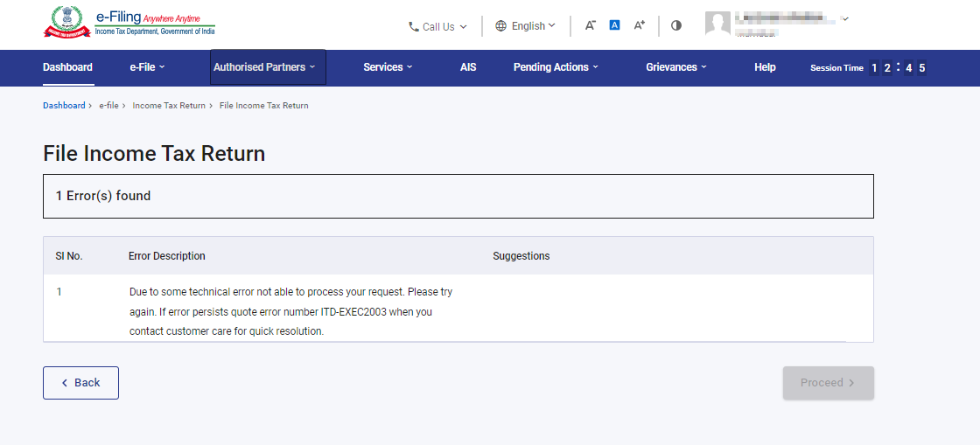The image size is (980, 445).
Task: Toggle high contrast mode icon
Action: [x=675, y=25]
